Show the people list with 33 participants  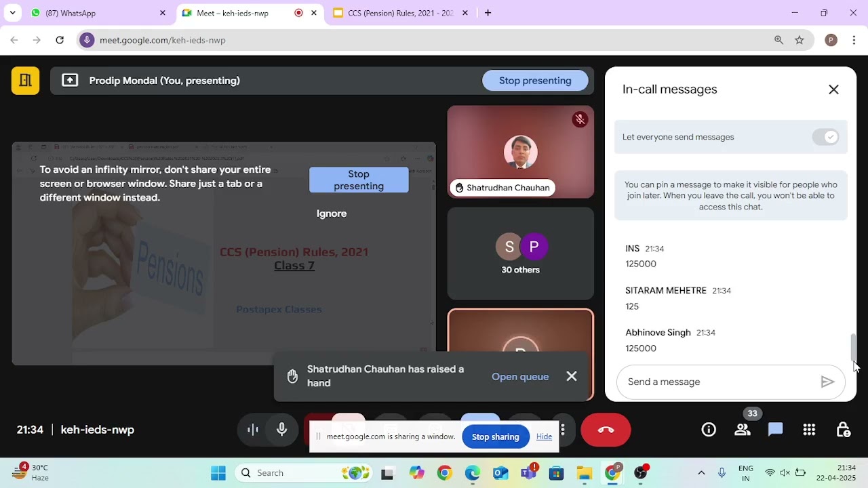click(x=743, y=430)
